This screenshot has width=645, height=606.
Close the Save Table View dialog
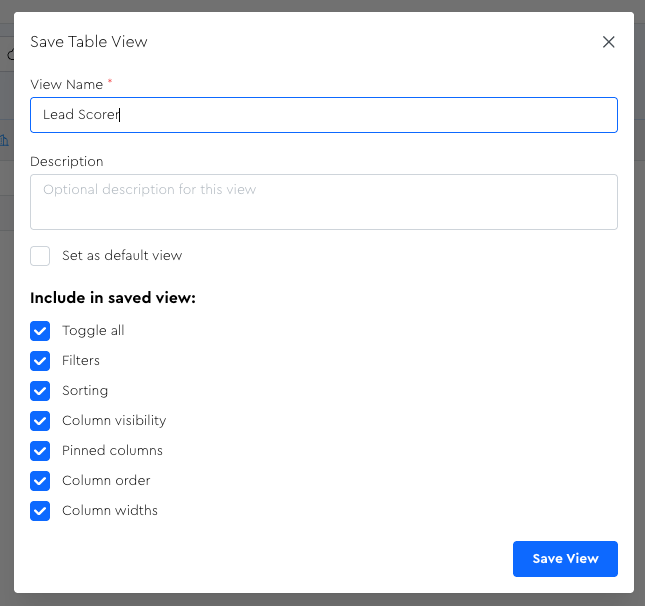click(x=608, y=42)
